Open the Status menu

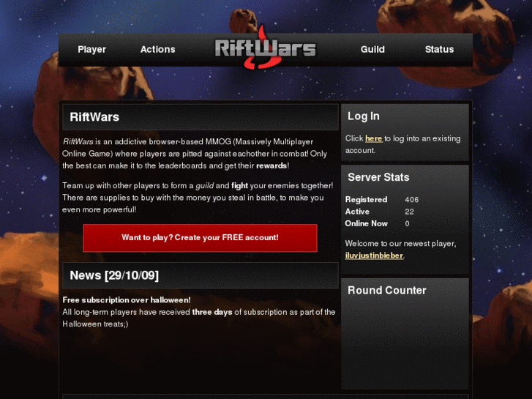coord(439,50)
